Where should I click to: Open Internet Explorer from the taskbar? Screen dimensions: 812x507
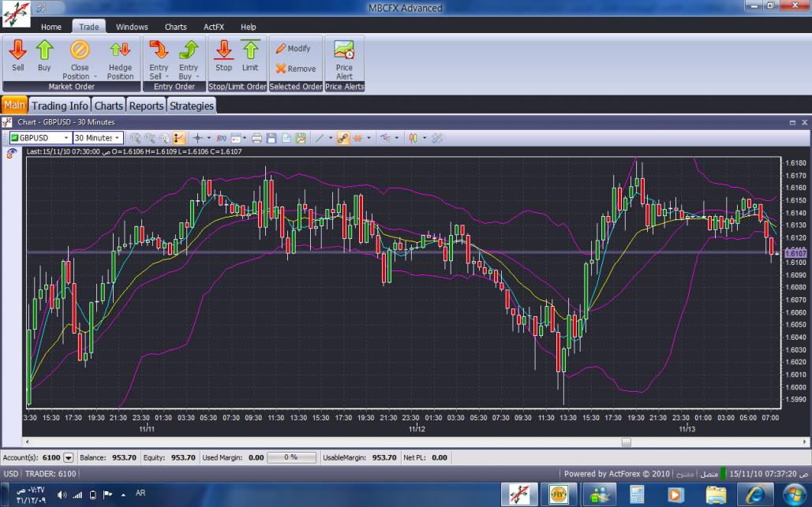tap(754, 494)
